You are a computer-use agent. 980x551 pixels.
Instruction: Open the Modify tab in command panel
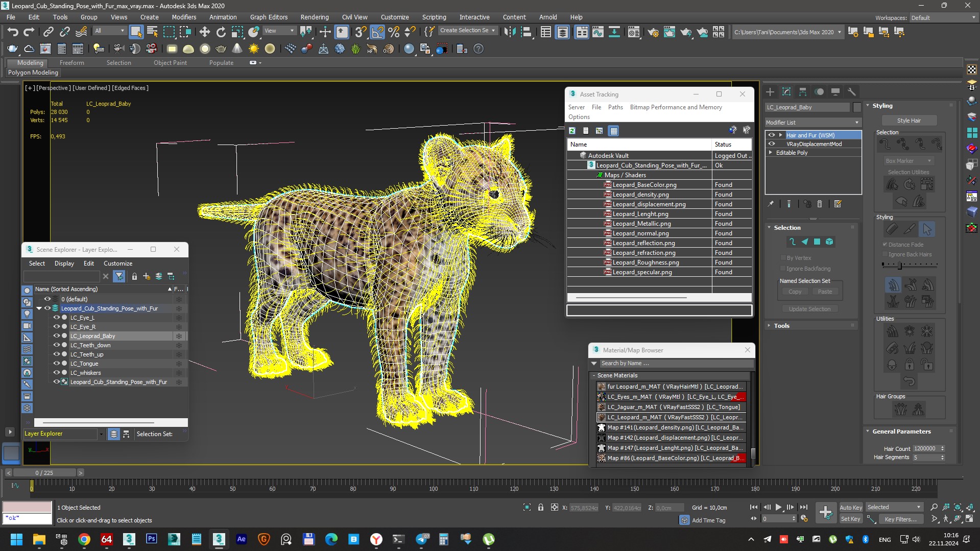(x=786, y=92)
